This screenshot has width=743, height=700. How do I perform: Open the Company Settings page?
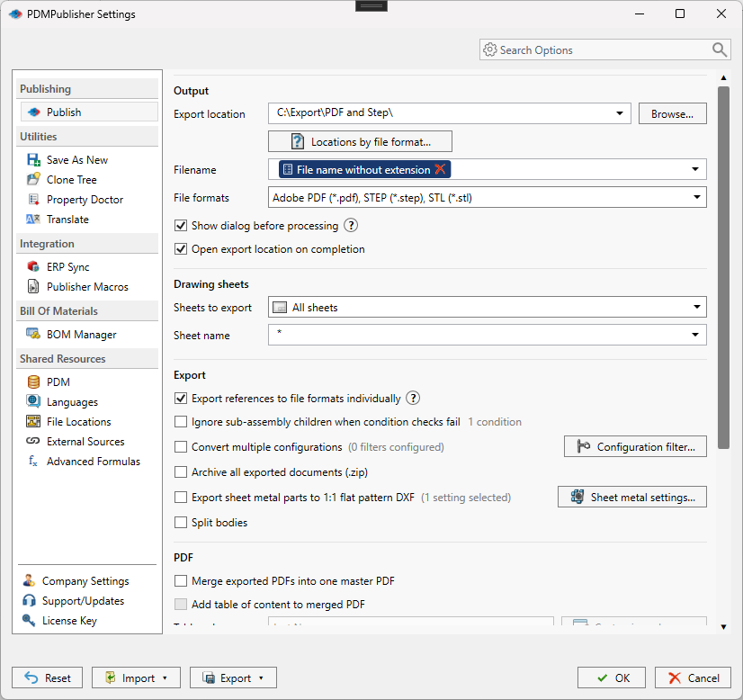[x=85, y=581]
